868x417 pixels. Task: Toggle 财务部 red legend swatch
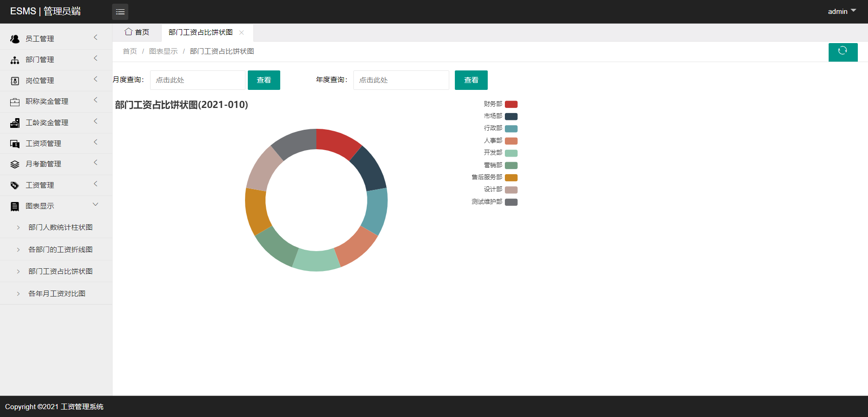[x=511, y=104]
